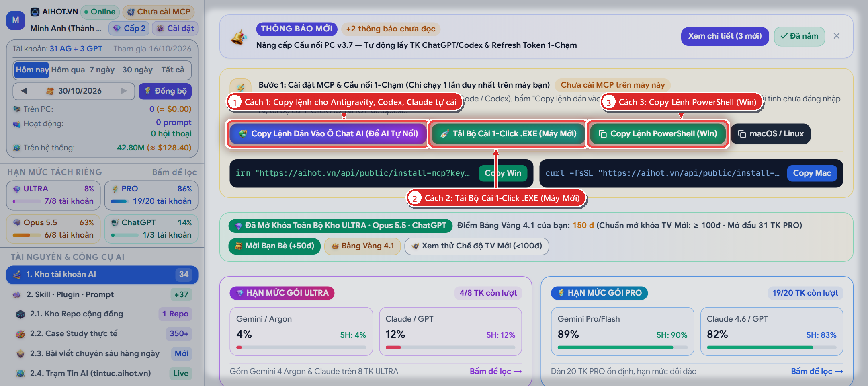Click "Copy Lệnh PowerShell (Win)" button
Viewport: 868px width, 386px height.
pos(658,134)
